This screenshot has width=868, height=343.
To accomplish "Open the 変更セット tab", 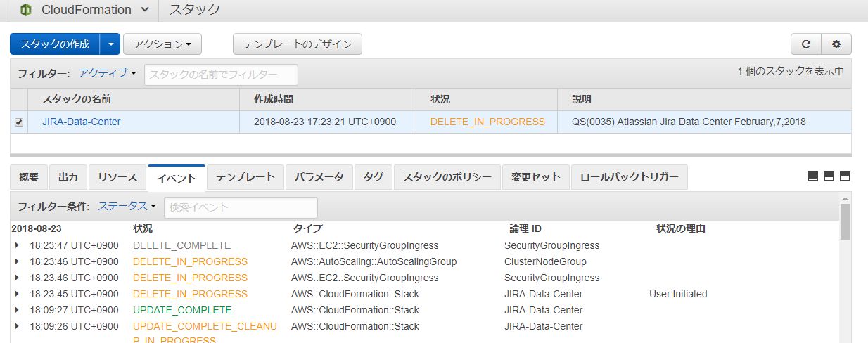I will click(536, 177).
